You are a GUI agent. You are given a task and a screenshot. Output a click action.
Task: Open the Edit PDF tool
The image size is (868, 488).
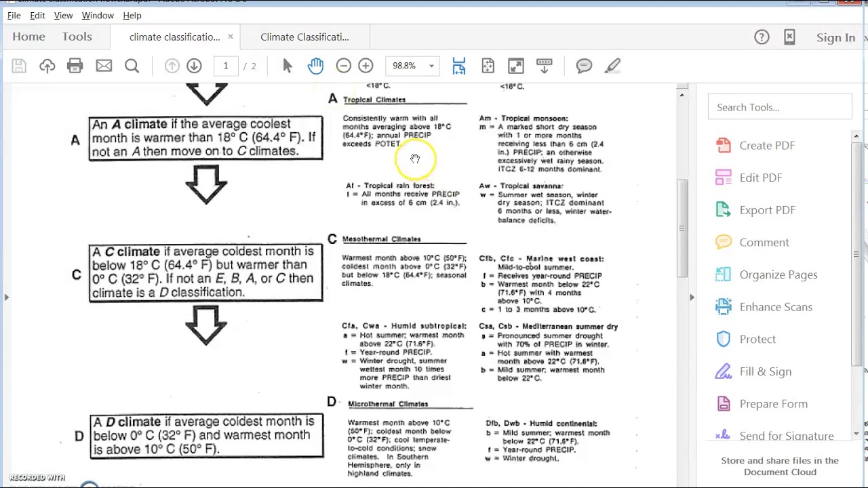click(761, 178)
